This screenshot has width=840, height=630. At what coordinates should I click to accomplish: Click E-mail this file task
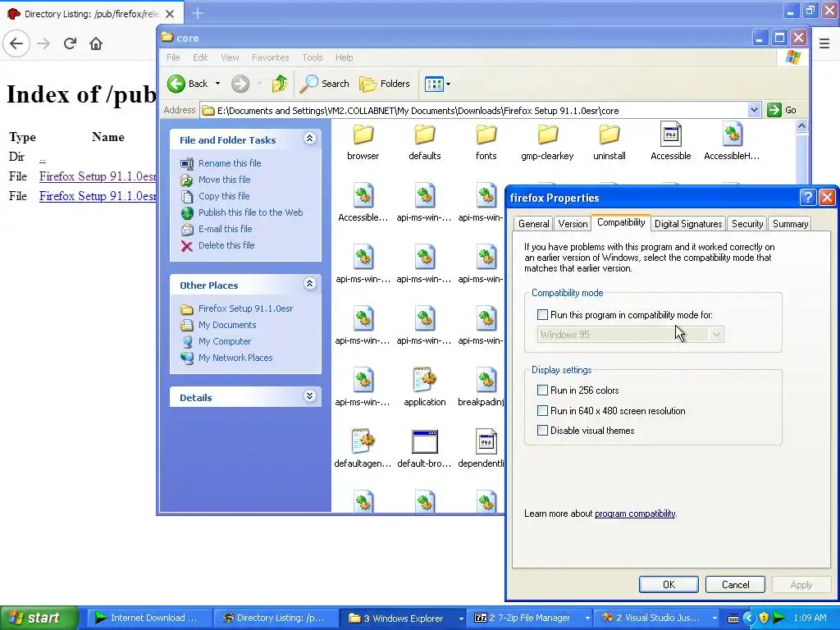(x=225, y=229)
